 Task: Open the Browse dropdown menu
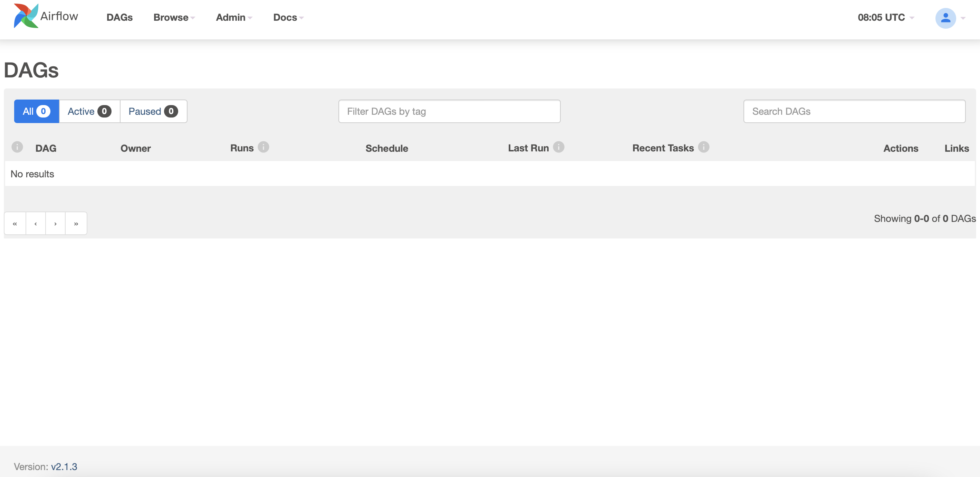(x=174, y=18)
